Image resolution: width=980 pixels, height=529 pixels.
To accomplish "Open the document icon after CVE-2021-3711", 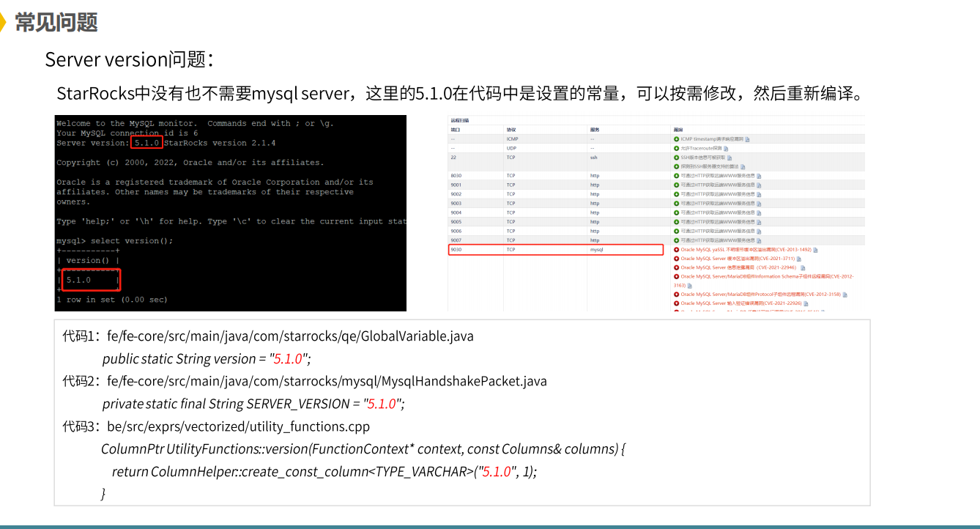I will pyautogui.click(x=798, y=259).
